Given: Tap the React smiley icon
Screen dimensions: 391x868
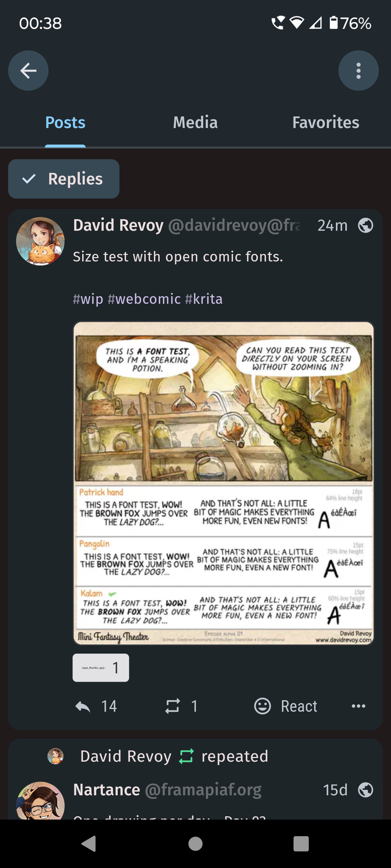Looking at the screenshot, I should [x=263, y=706].
